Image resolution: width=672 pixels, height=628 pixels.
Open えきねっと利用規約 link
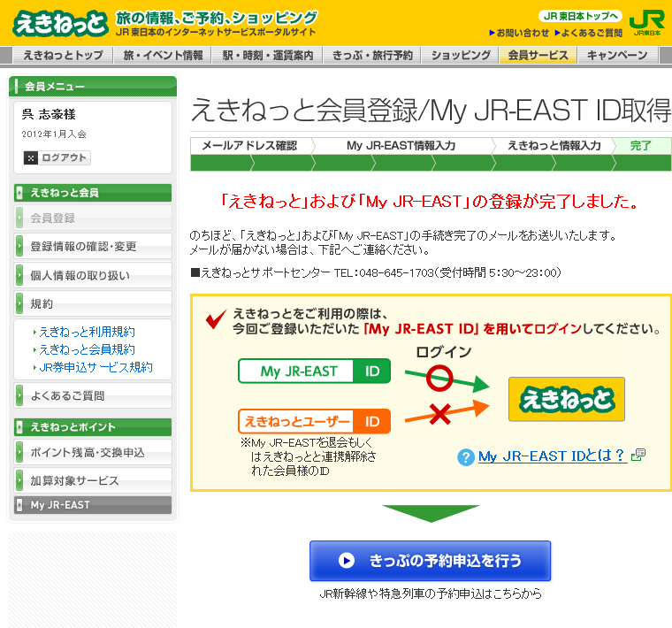[87, 332]
